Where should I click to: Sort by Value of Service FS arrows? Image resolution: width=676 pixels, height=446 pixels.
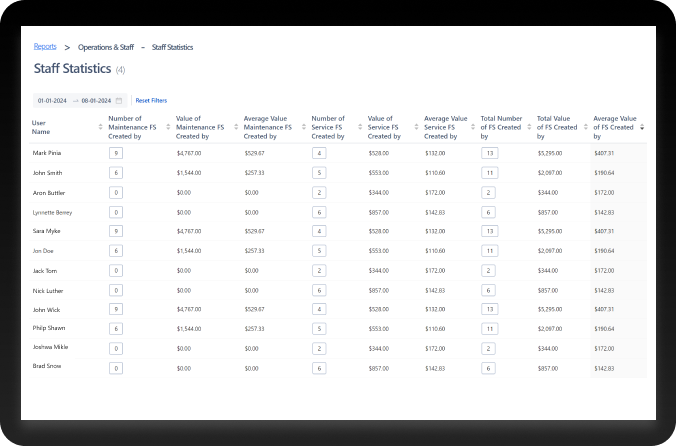click(x=416, y=127)
